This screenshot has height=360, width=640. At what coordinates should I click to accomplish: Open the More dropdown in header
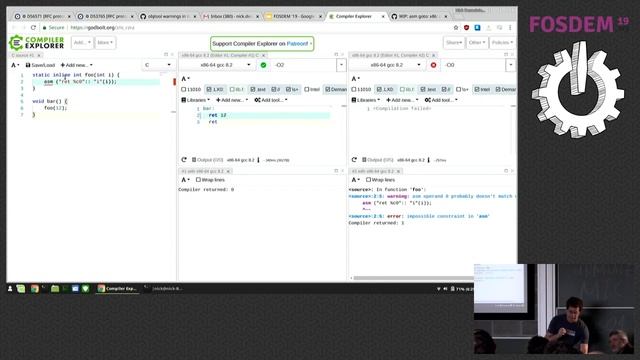[x=105, y=42]
